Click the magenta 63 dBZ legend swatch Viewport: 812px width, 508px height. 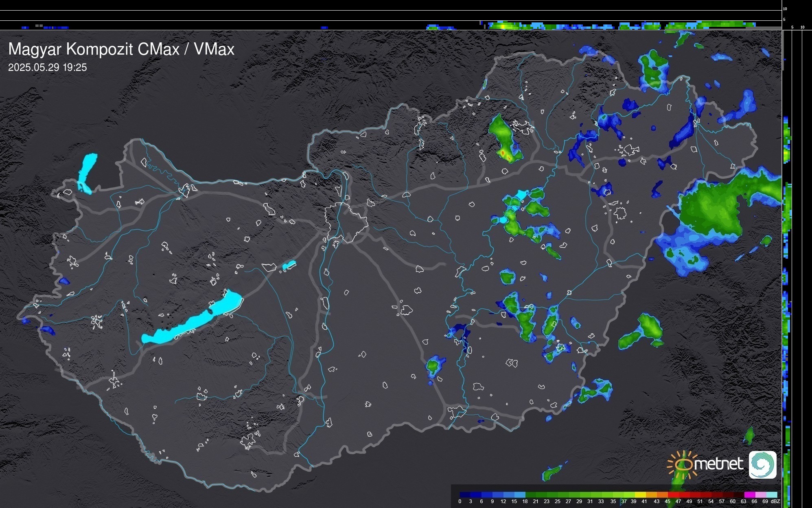point(749,495)
